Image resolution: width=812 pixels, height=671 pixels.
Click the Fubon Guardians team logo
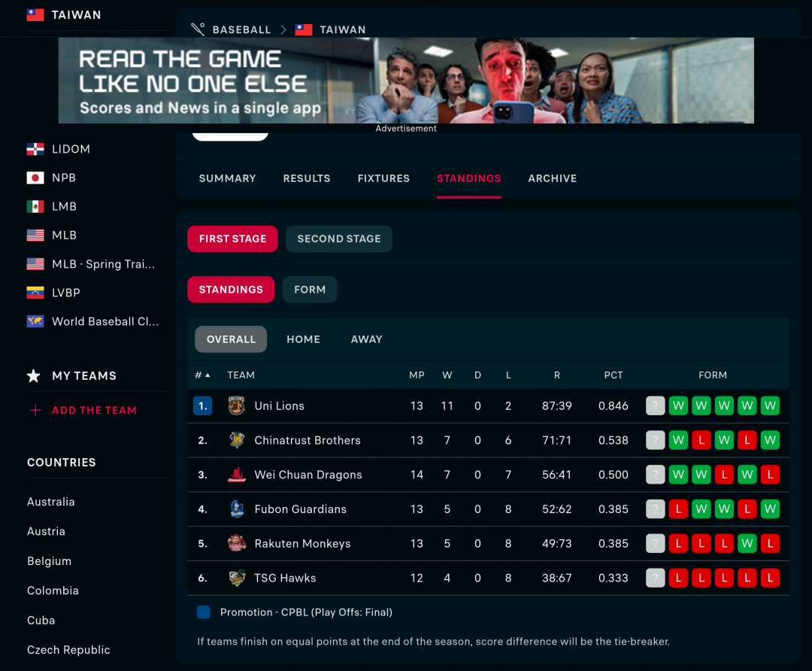237,509
